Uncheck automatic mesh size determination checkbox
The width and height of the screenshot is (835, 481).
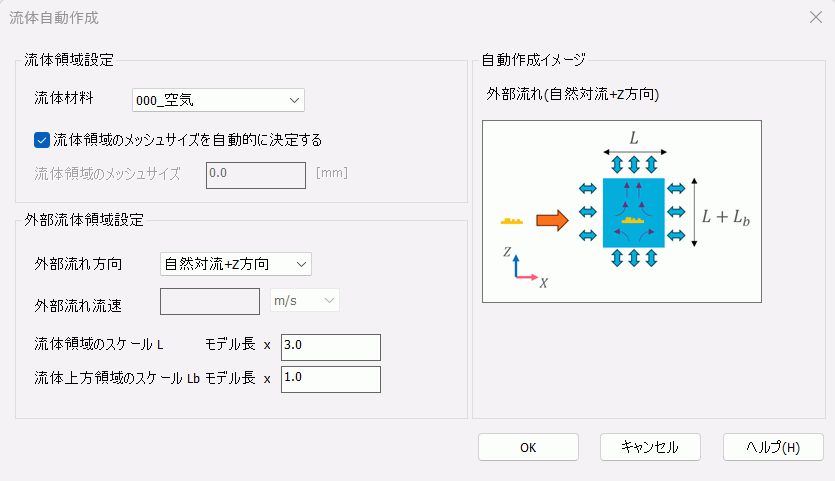[x=42, y=140]
